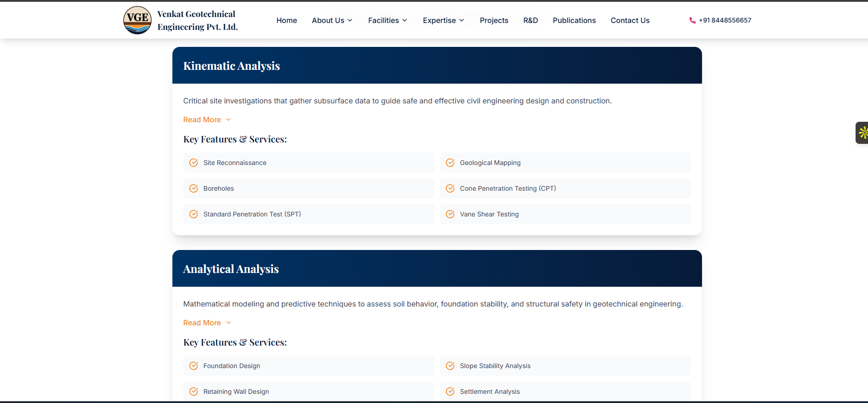Expand Read More under Kinematic Analysis
The image size is (868, 403).
[x=207, y=119]
